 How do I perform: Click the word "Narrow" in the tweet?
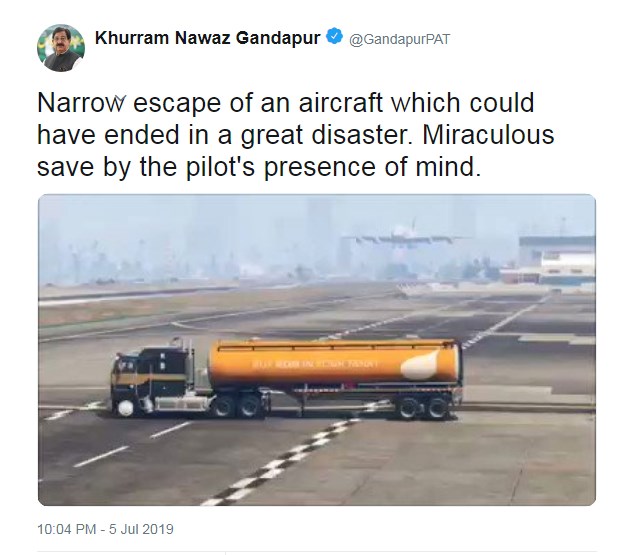[82, 103]
